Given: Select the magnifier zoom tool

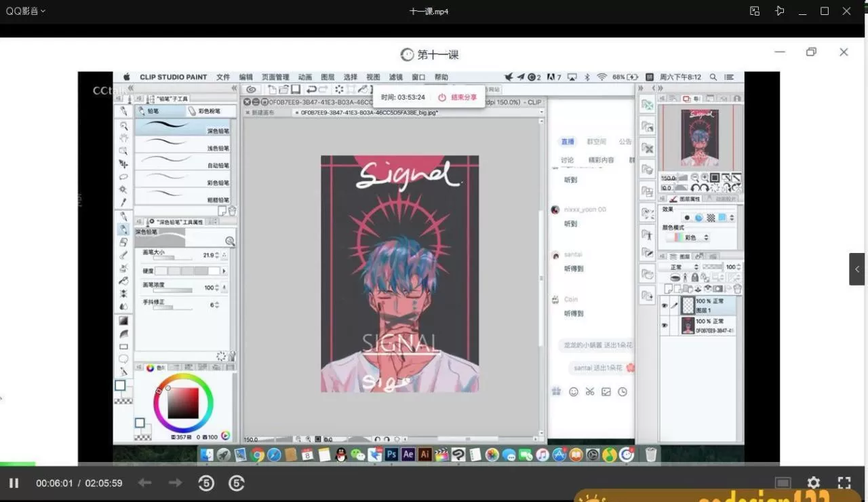Looking at the screenshot, I should [123, 125].
